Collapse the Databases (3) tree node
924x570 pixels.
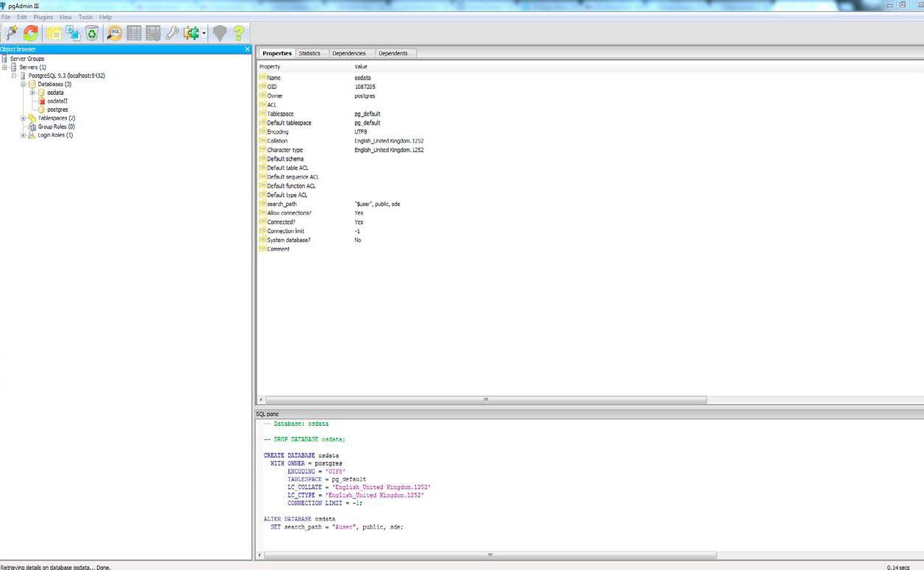click(24, 84)
